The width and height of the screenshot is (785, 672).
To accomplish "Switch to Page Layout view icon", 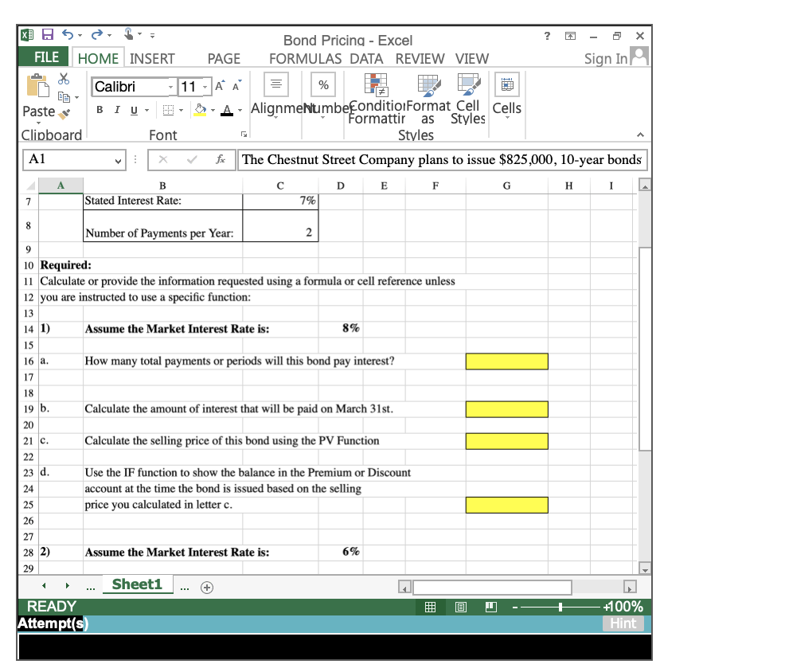I will click(460, 607).
